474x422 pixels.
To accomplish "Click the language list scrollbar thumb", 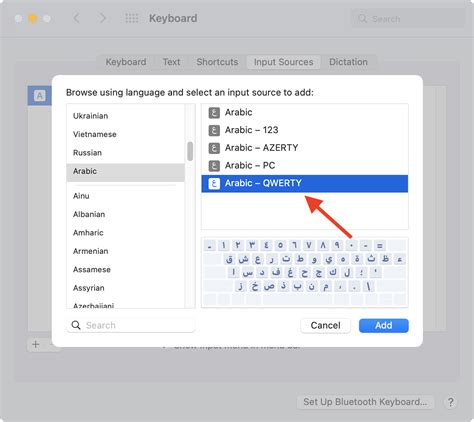I will pyautogui.click(x=190, y=151).
